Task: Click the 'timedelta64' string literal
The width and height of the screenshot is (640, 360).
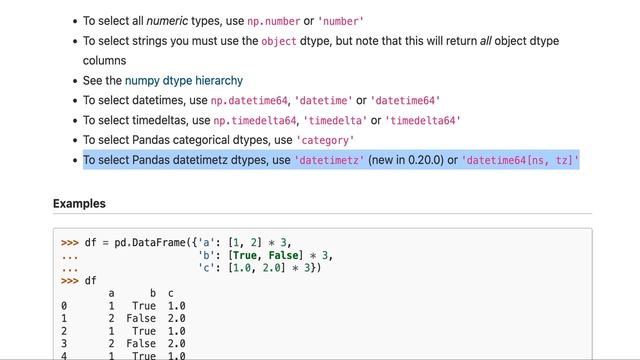Action: tap(422, 120)
